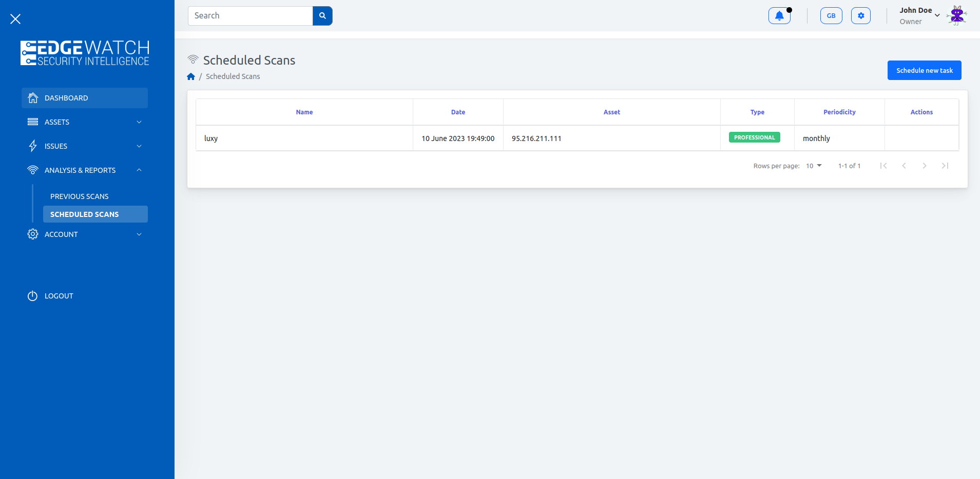The width and height of the screenshot is (980, 479).
Task: Select Scheduled Scans in the sidebar
Action: tap(95, 214)
